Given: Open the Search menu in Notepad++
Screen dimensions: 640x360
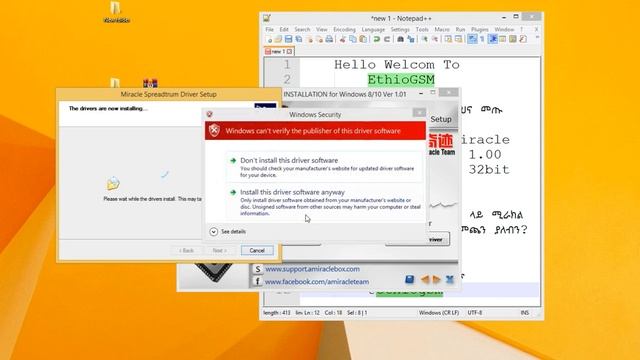Looking at the screenshot, I should coord(302,29).
